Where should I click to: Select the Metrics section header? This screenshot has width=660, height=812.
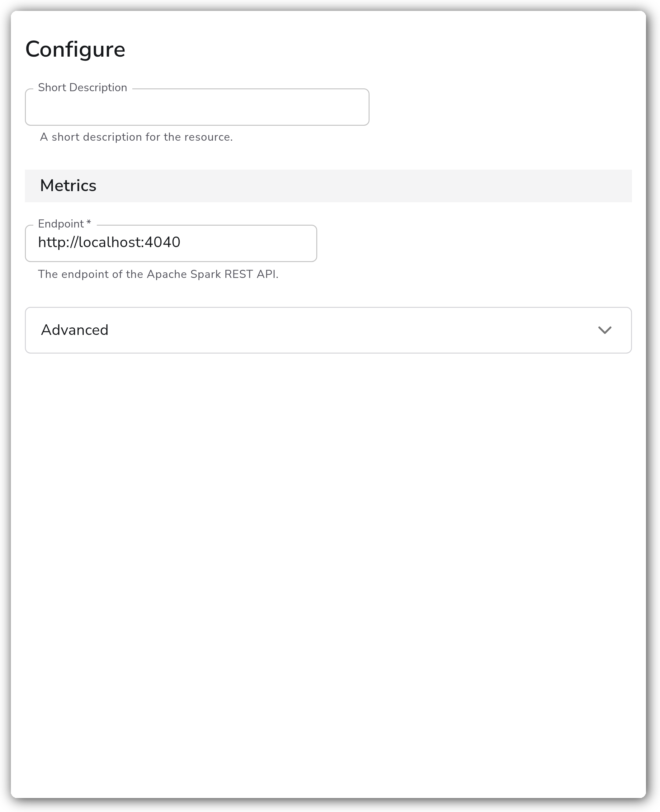click(x=328, y=186)
